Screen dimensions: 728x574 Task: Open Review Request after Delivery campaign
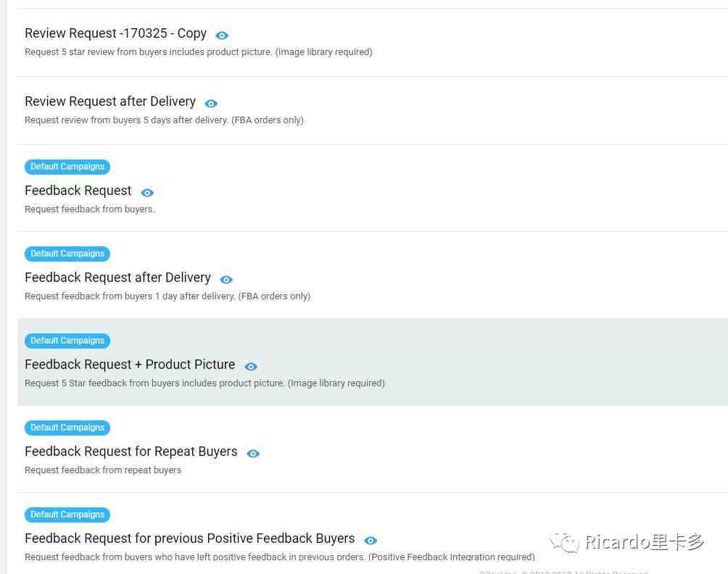pos(110,101)
